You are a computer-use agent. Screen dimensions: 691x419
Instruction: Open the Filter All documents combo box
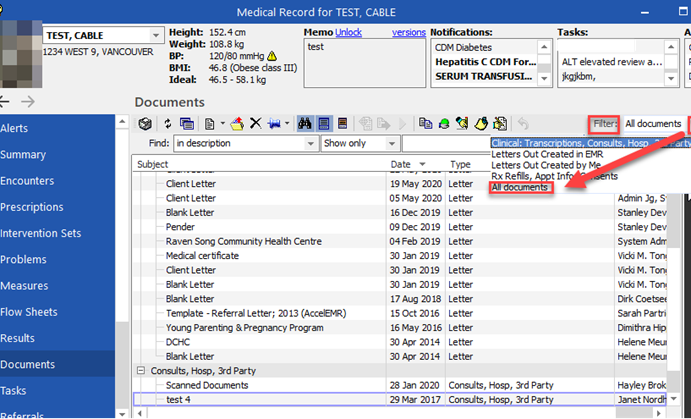click(x=653, y=124)
